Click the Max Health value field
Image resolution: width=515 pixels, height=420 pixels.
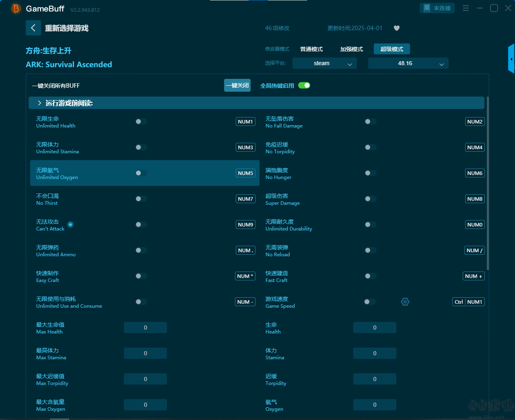pos(145,327)
